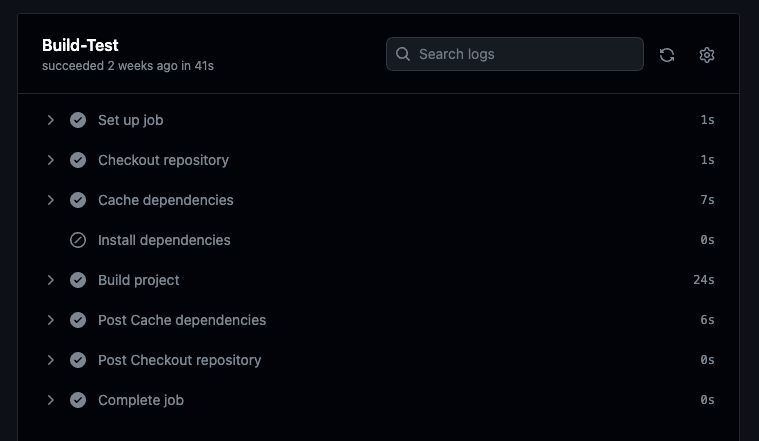Expand the Complete job chevron
Viewport: 759px width, 441px height.
pyautogui.click(x=50, y=400)
